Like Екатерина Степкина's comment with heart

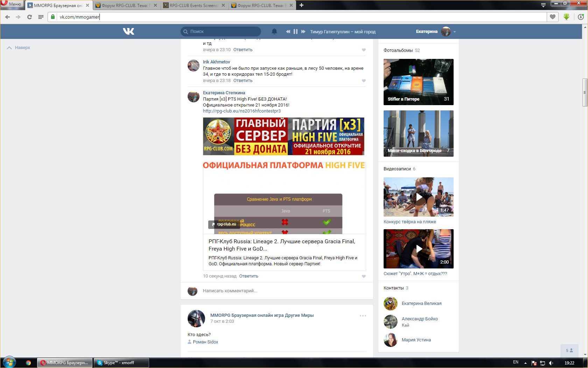[364, 277]
